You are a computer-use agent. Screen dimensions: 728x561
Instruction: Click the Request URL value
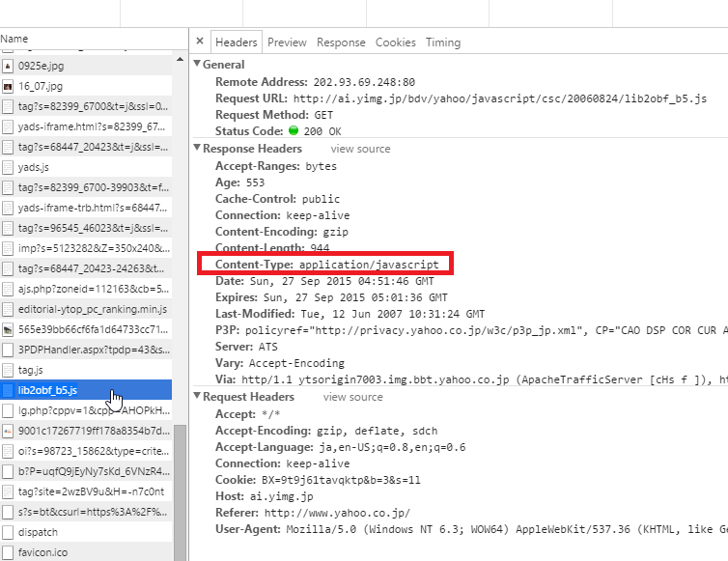500,98
